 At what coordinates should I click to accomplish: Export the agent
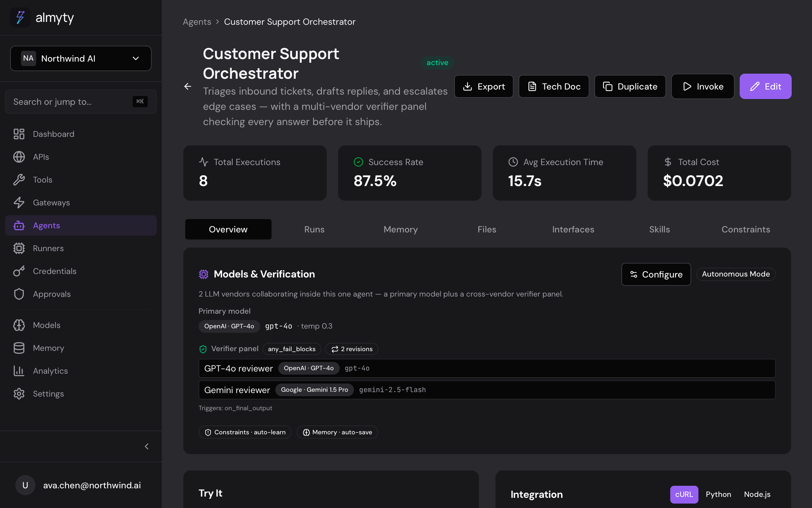point(484,86)
